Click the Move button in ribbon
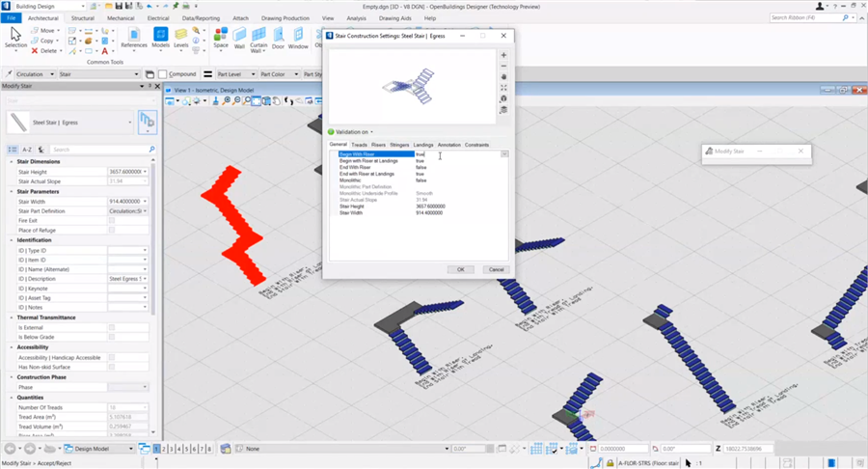Screen dimensions: 868x469 coord(44,31)
